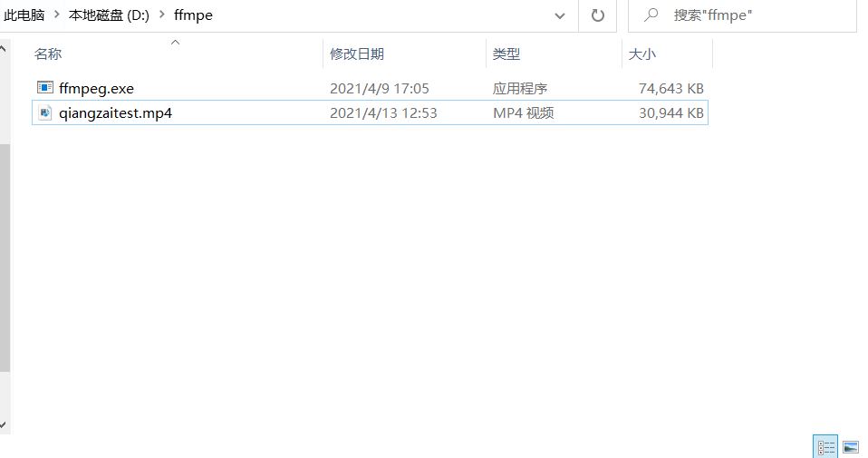Sort files by 名称 column

[48, 54]
